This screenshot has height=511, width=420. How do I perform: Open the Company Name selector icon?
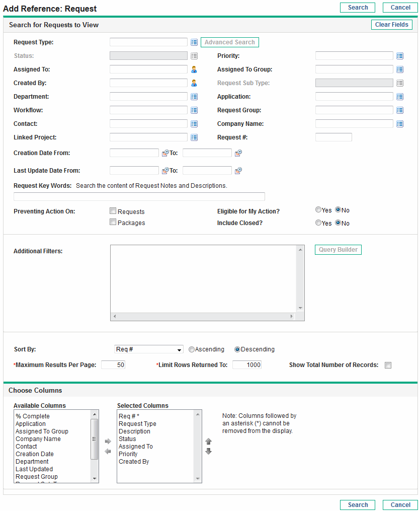[400, 123]
